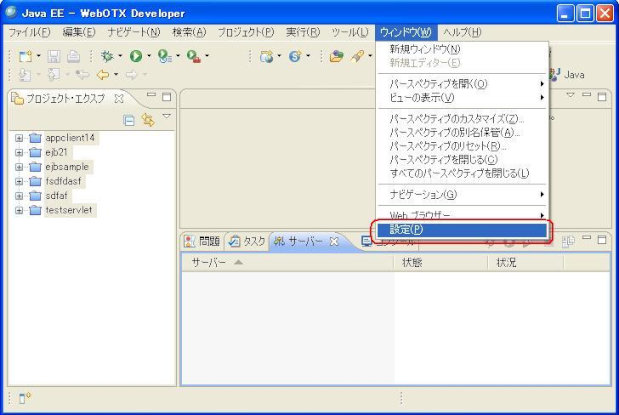Expand the ejbsample project node

19,167
